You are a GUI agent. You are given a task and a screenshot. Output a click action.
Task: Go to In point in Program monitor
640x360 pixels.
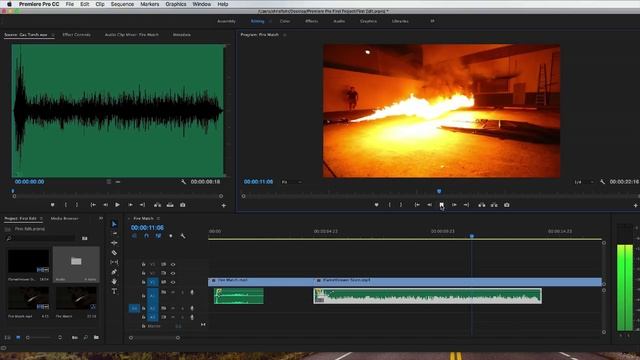(x=417, y=205)
